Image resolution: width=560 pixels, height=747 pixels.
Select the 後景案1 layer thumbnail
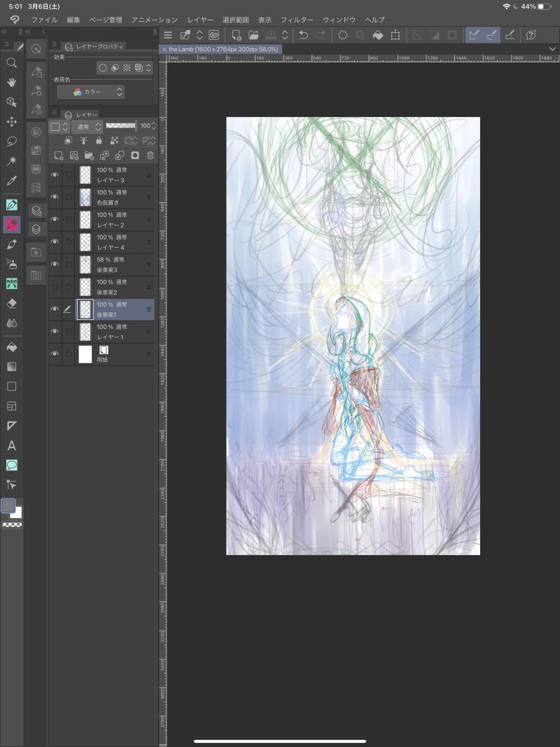tap(85, 309)
